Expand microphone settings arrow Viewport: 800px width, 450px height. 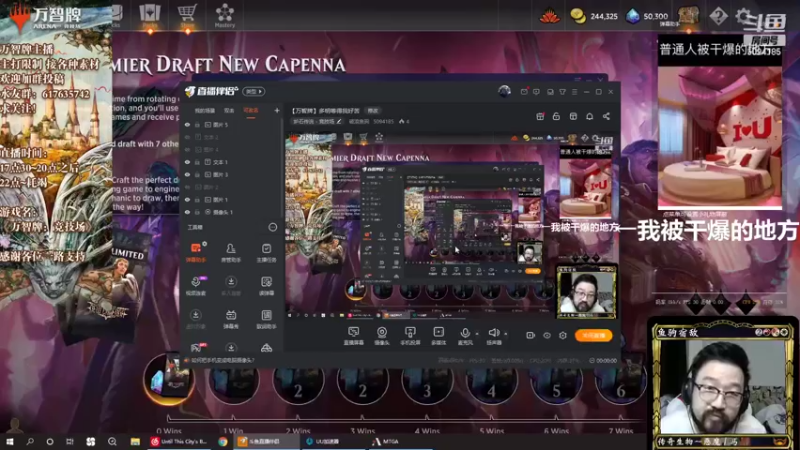tap(477, 334)
